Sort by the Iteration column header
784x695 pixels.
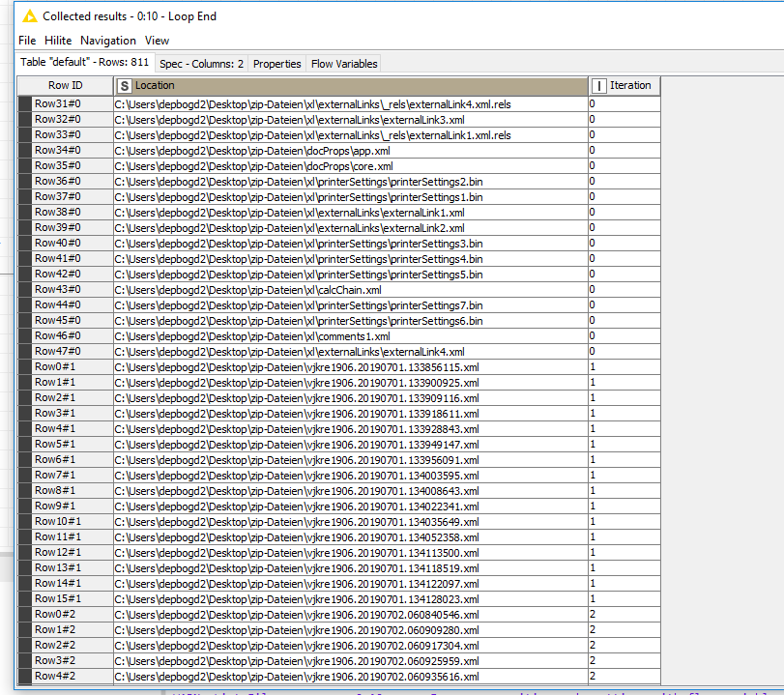pos(625,85)
